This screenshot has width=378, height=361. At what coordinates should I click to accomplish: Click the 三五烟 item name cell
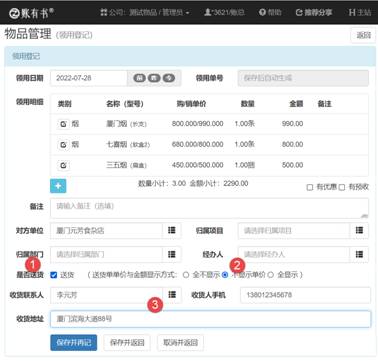click(x=126, y=165)
